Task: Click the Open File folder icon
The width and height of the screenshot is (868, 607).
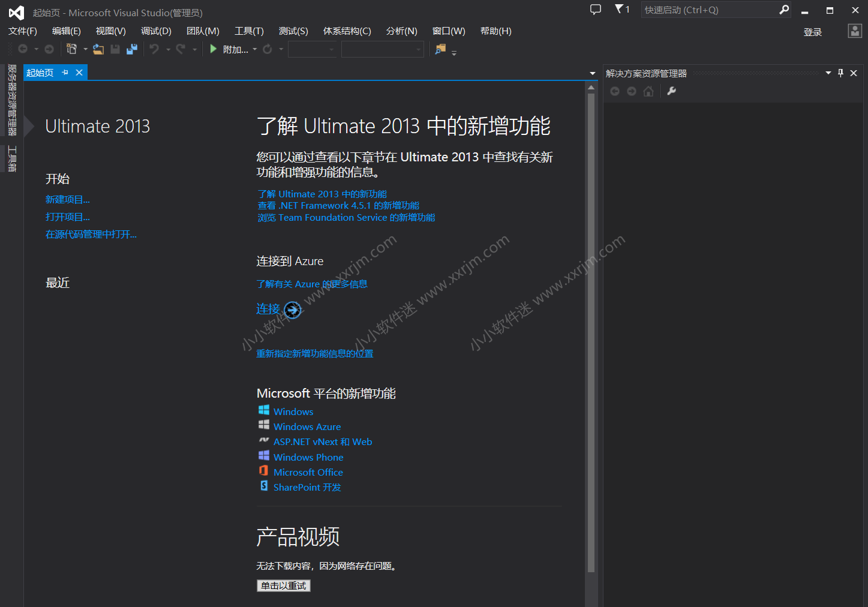Action: (x=98, y=49)
